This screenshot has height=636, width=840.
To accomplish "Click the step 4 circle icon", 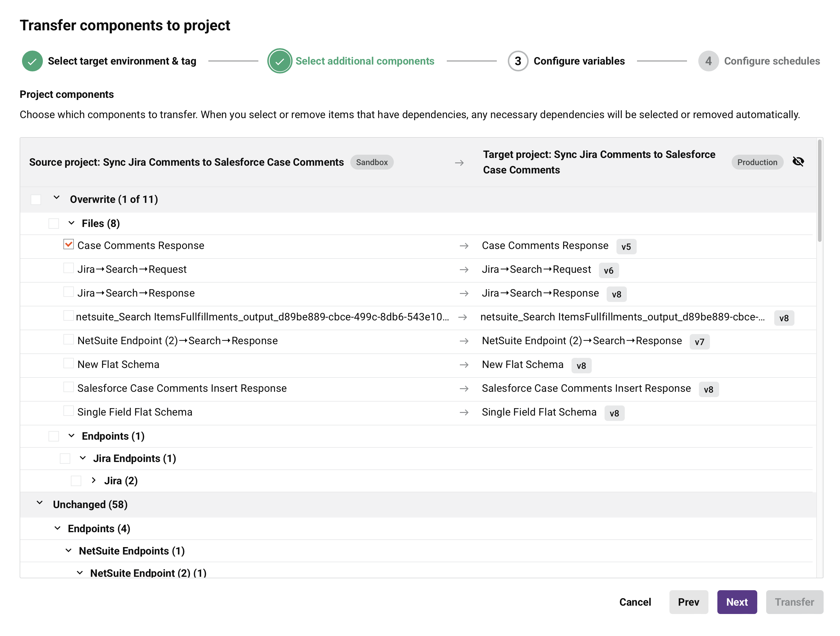I will 708,61.
